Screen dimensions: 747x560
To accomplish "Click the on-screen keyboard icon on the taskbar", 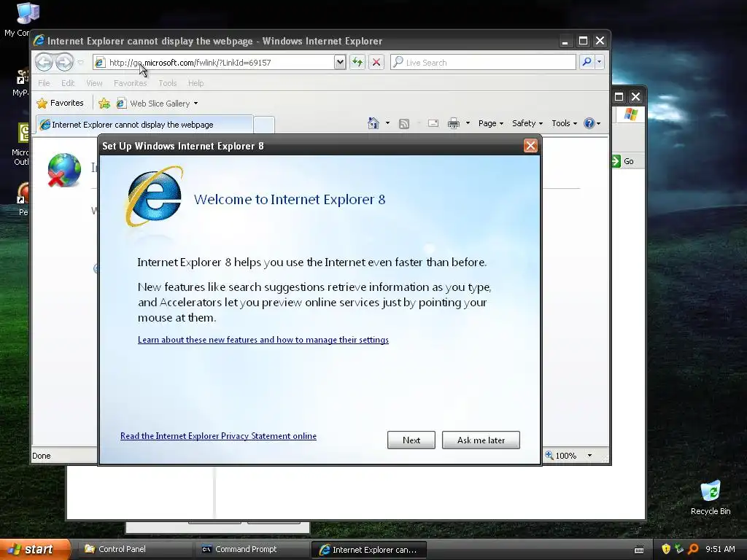I will pyautogui.click(x=639, y=550).
